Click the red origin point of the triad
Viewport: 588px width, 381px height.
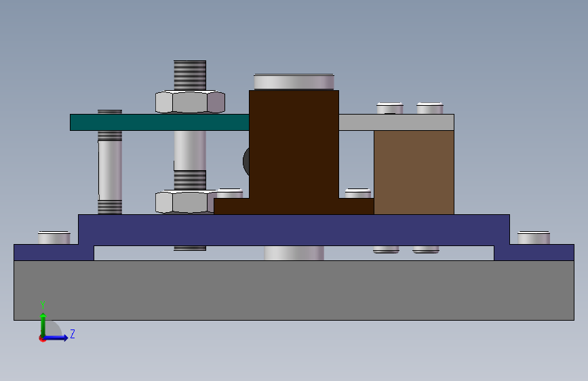(42, 338)
